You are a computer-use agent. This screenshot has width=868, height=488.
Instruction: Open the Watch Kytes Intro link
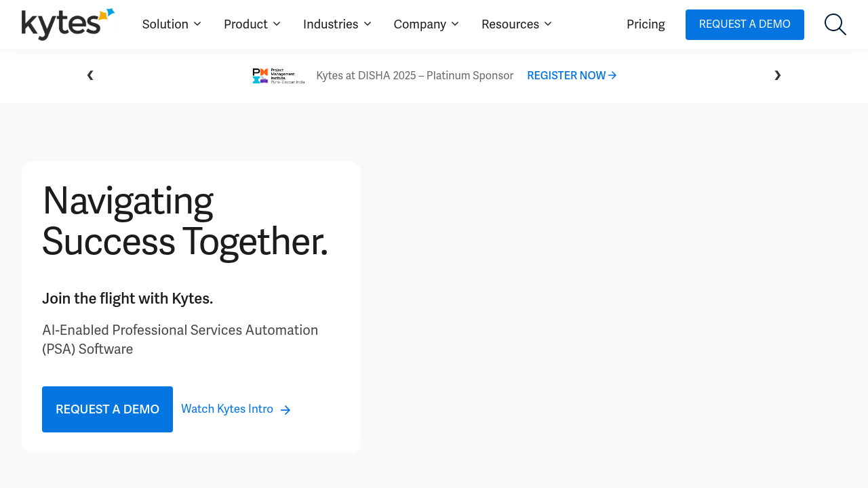pos(227,409)
